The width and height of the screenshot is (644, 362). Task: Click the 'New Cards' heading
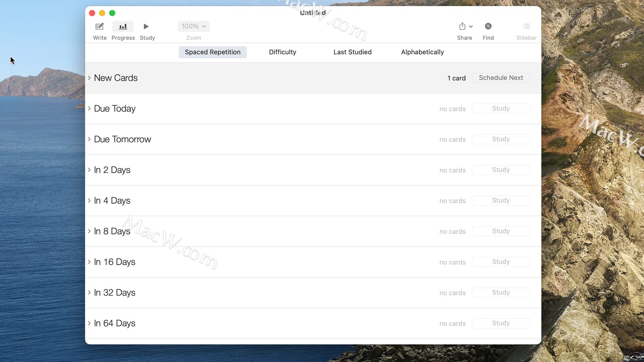click(116, 78)
